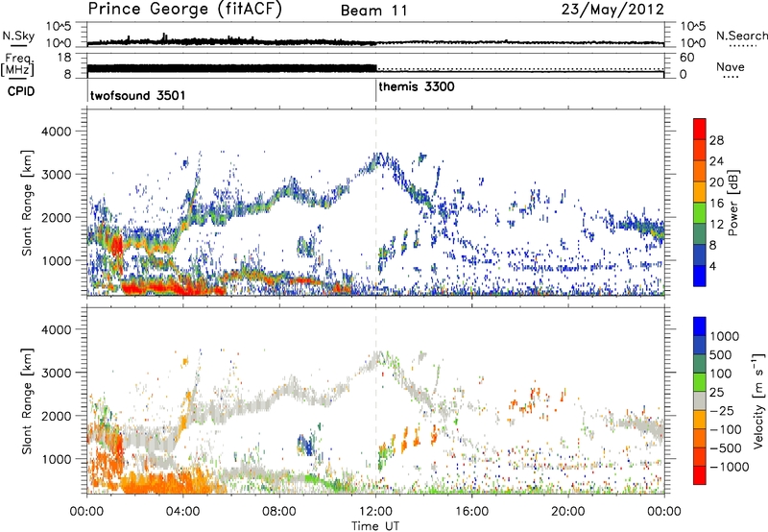Select the 'Time UT' axis title
768x532 pixels.
[x=375, y=526]
